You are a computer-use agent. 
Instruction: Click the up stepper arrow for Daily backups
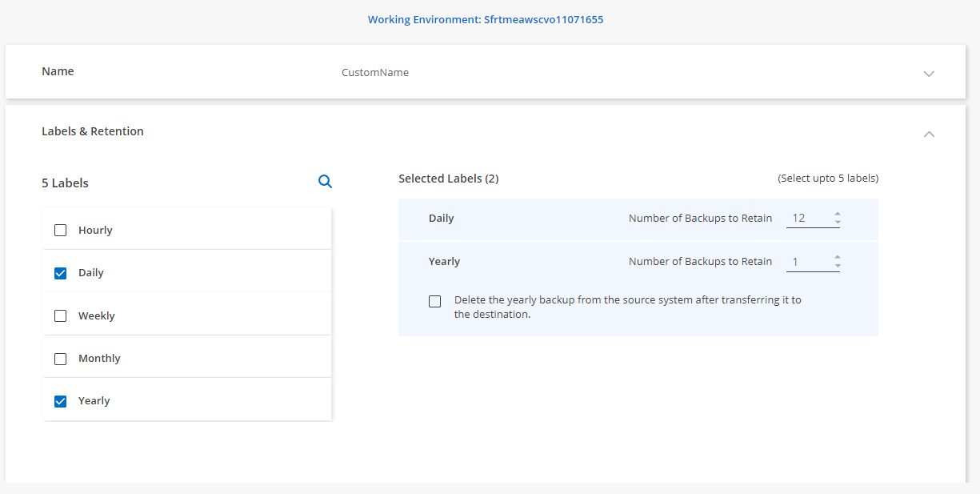pos(837,214)
